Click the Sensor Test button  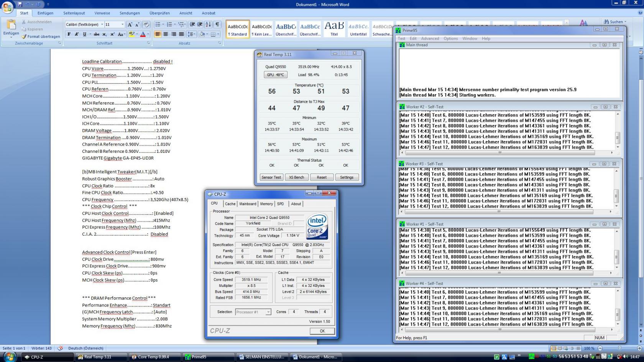click(x=271, y=177)
